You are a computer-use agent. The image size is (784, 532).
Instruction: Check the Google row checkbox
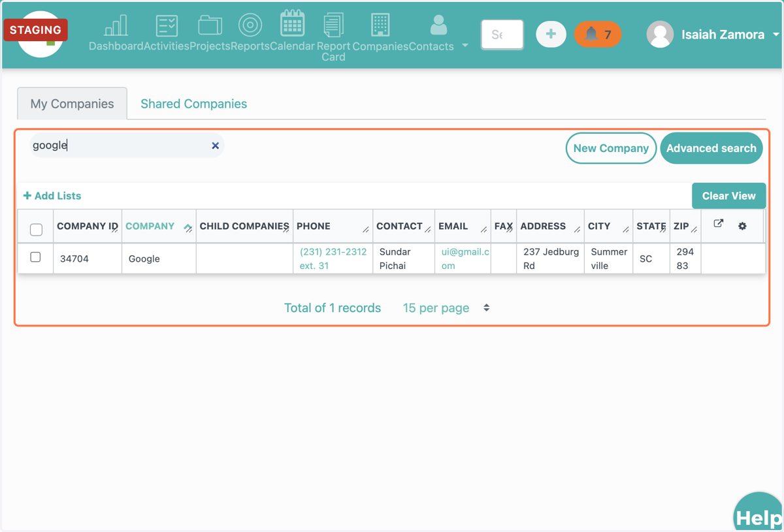tap(35, 257)
